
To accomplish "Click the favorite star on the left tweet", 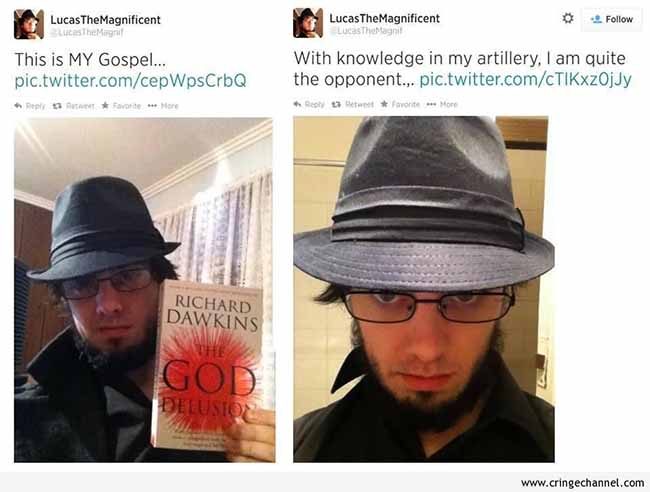I will point(105,106).
